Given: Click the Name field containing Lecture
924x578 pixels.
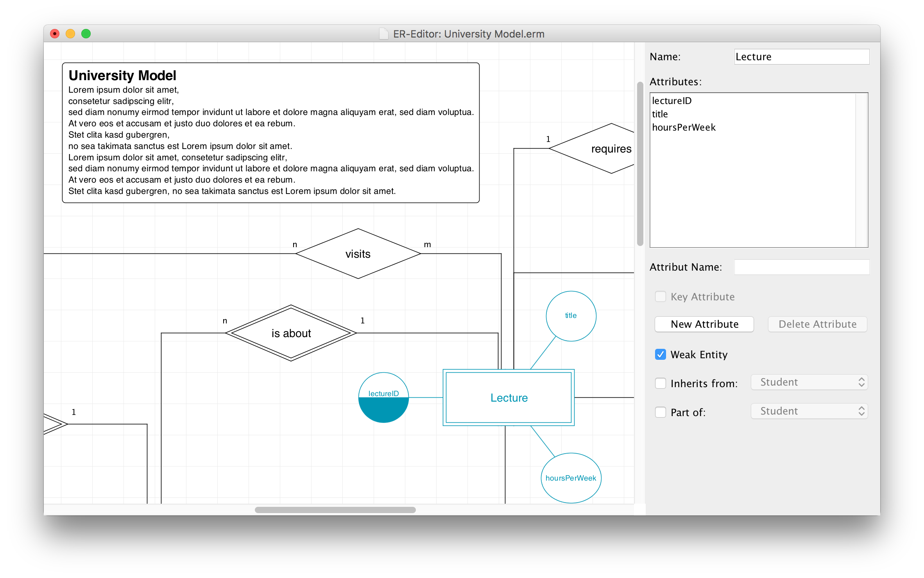Looking at the screenshot, I should coord(801,57).
